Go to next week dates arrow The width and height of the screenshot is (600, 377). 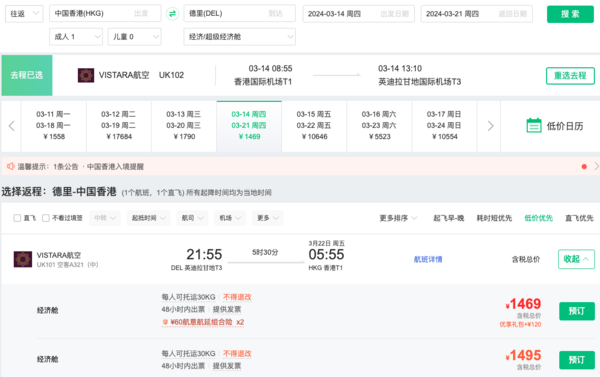point(490,126)
